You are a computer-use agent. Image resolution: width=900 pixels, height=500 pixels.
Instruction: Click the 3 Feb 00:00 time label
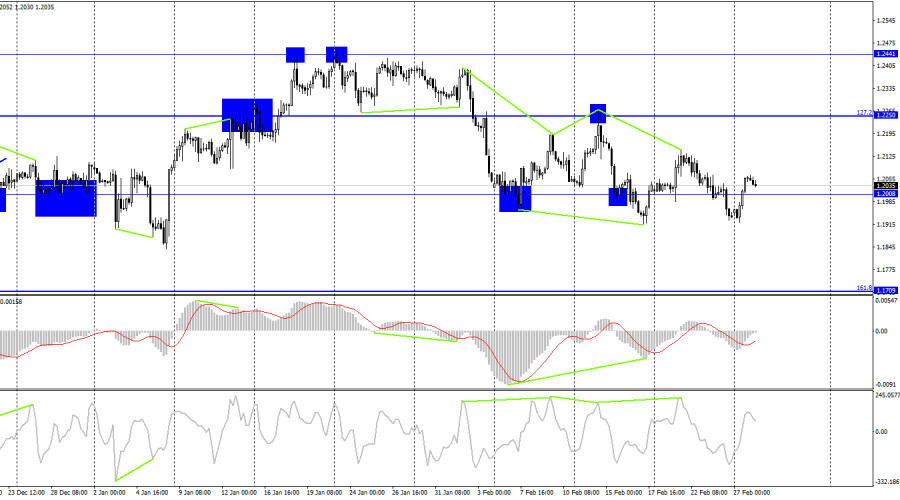pyautogui.click(x=494, y=493)
